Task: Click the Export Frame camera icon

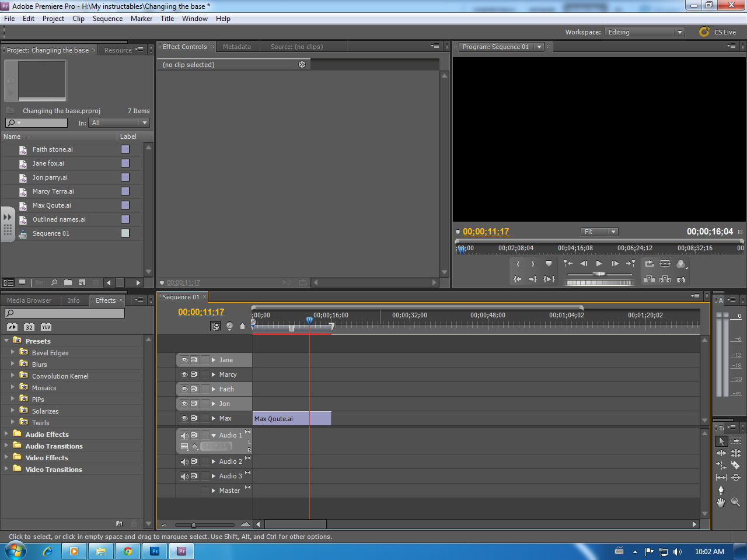Action: pyautogui.click(x=681, y=279)
